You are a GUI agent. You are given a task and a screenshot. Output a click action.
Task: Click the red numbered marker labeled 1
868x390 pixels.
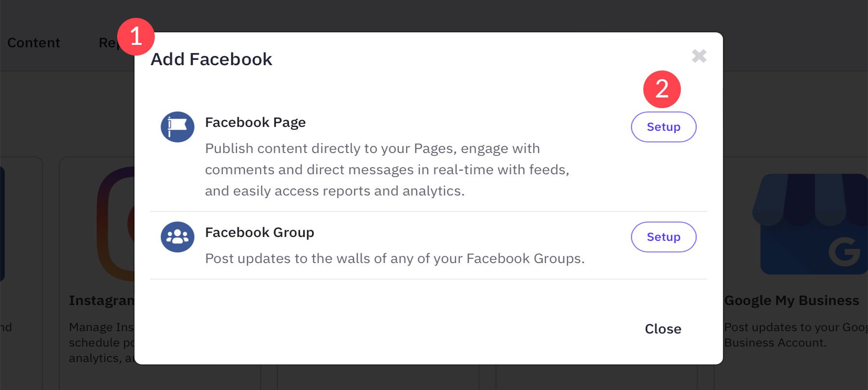tap(136, 37)
